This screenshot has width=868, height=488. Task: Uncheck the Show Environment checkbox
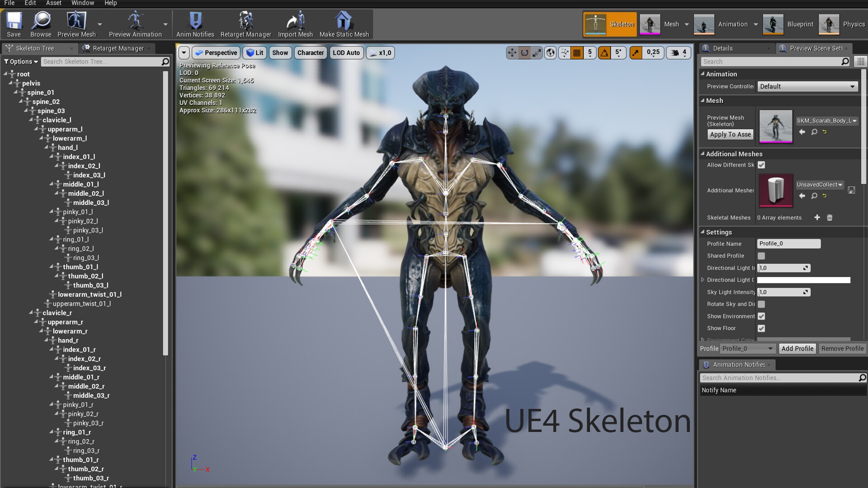tap(761, 316)
